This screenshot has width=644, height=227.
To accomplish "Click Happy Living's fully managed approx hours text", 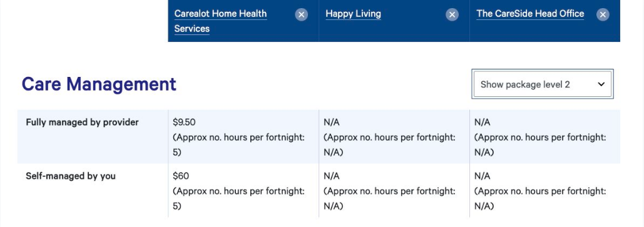I will coord(389,145).
